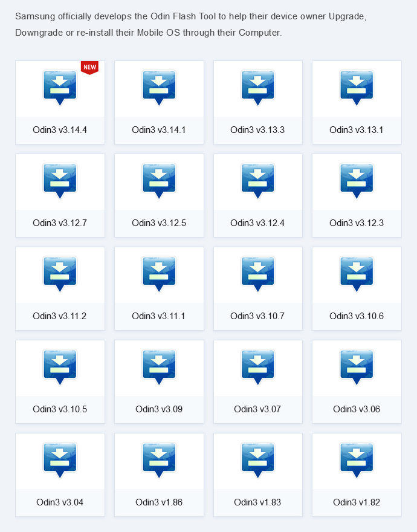Click the Odin3 v3.09 download icon

(159, 367)
